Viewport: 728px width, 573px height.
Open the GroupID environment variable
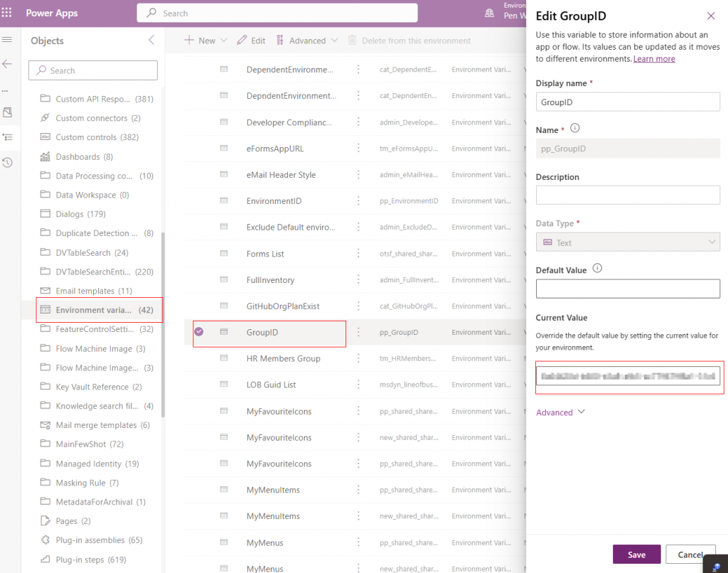pyautogui.click(x=262, y=333)
